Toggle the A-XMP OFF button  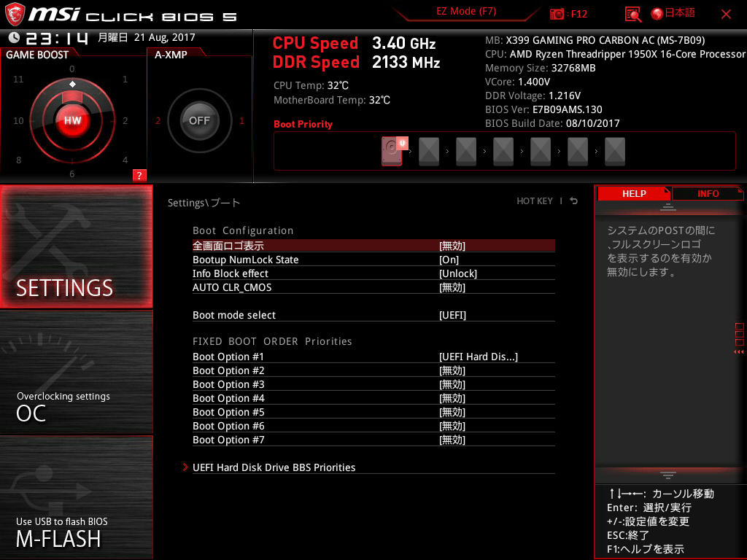tap(199, 120)
